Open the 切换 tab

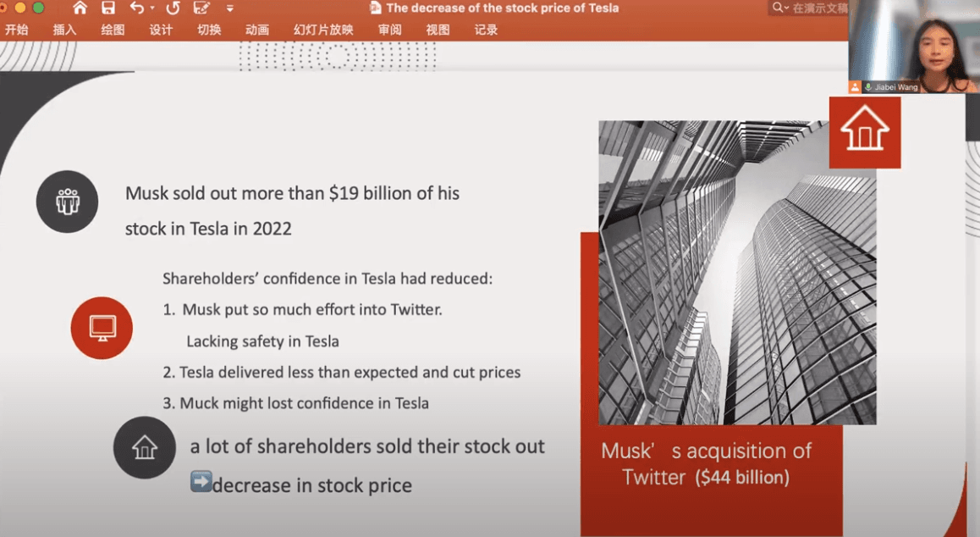[x=209, y=30]
